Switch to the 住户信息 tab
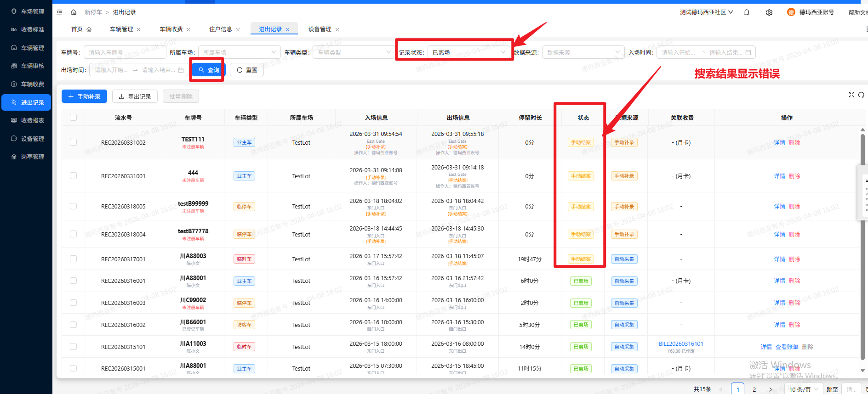This screenshot has height=394, width=868. point(221,29)
